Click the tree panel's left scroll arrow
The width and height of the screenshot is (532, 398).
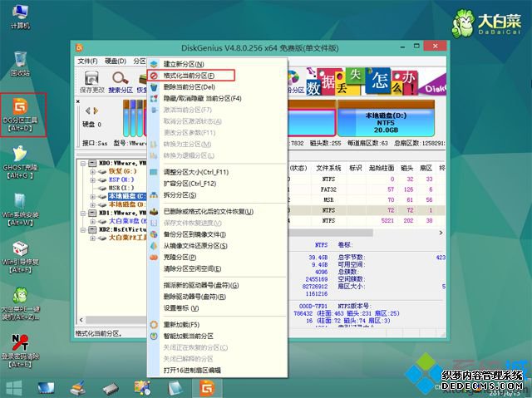pos(81,320)
